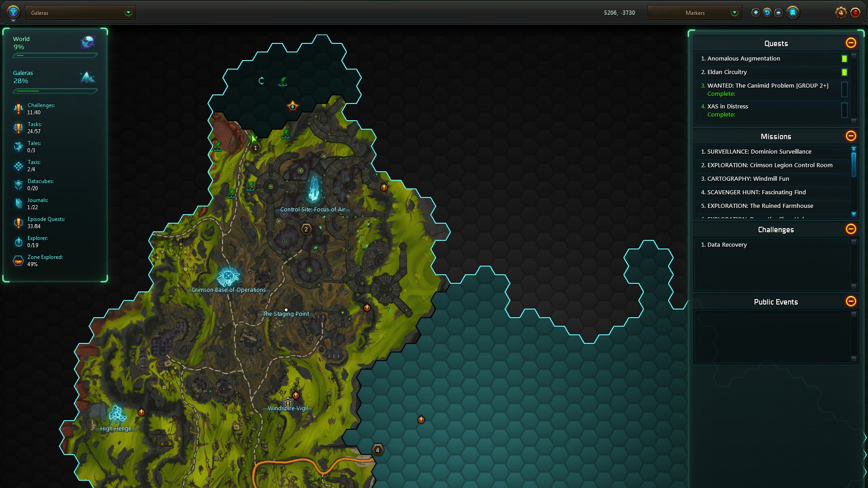Click the Challenges stat icon
This screenshot has width=868, height=488.
point(18,108)
